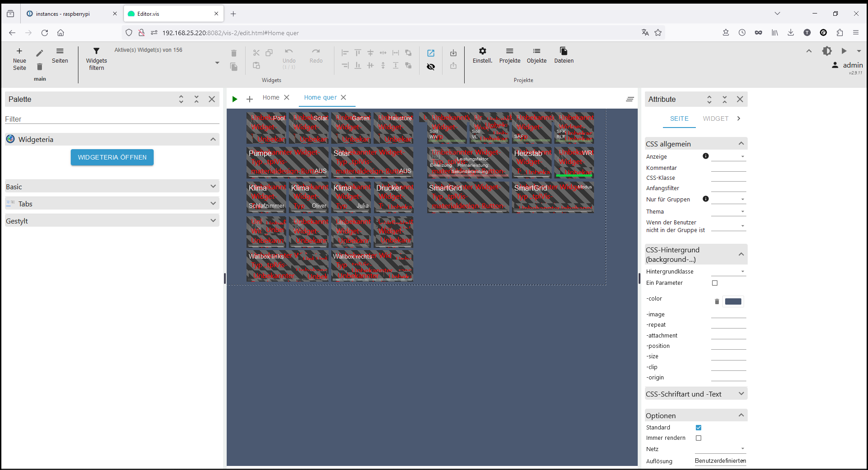Click the browser reload button
Viewport: 868px width, 470px height.
[45, 32]
